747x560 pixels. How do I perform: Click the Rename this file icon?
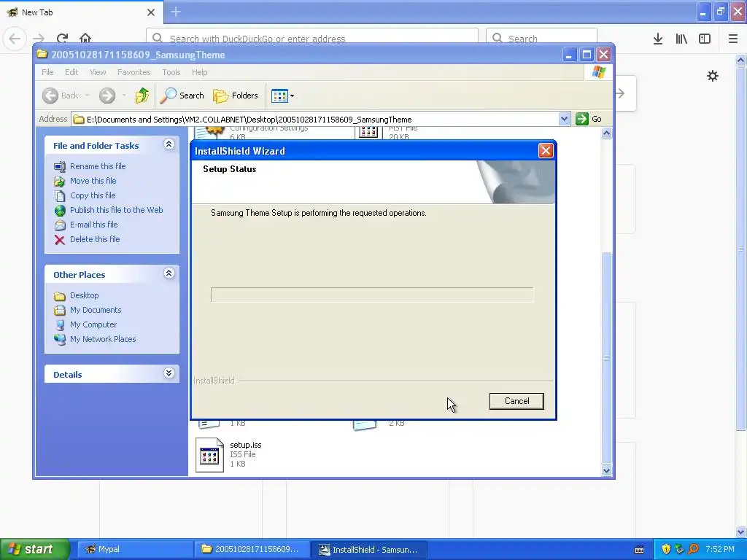[x=60, y=167]
